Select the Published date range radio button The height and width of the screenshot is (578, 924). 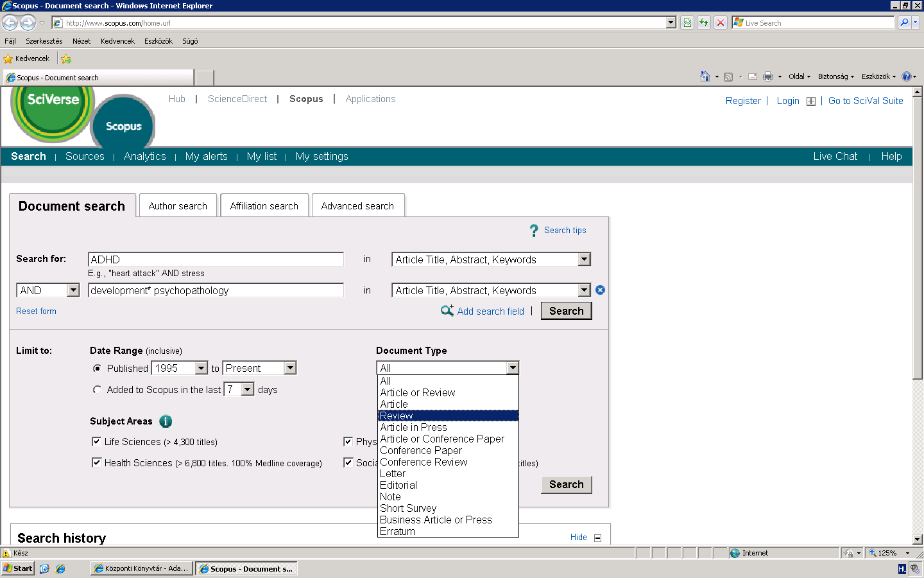click(x=97, y=369)
